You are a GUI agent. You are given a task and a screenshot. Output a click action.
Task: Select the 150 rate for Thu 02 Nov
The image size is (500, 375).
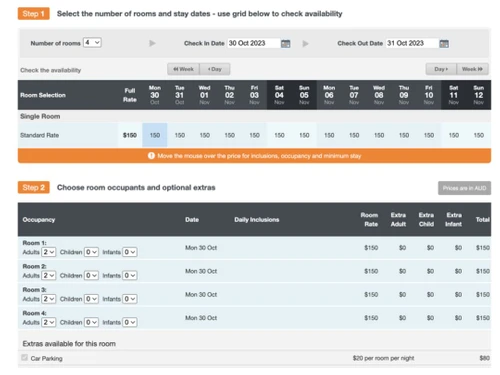pyautogui.click(x=229, y=135)
